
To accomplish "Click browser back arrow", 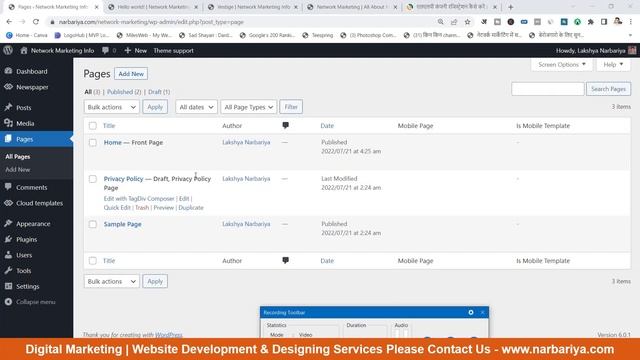I will coord(9,22).
